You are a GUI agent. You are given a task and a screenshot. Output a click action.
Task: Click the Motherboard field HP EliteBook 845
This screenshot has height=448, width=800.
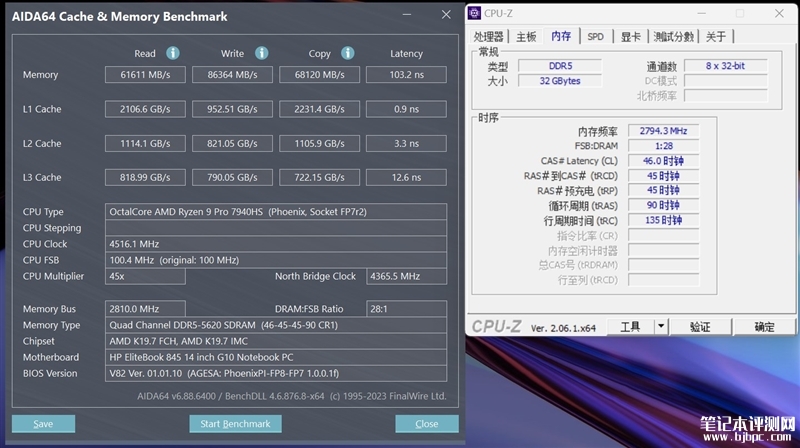(x=276, y=357)
